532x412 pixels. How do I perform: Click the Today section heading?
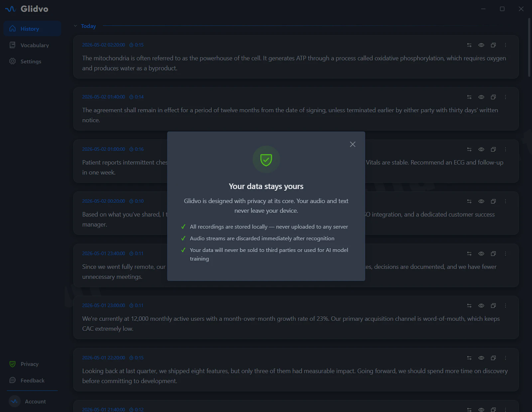pos(88,26)
